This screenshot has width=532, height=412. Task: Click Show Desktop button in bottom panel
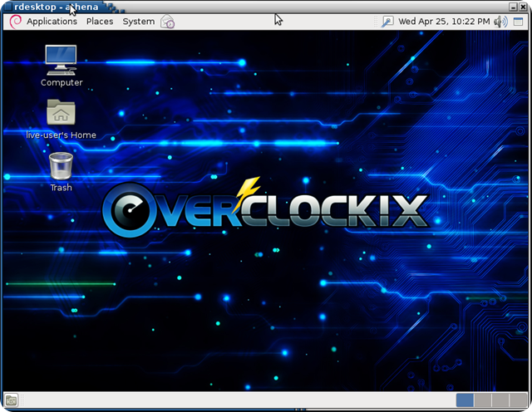pyautogui.click(x=12, y=400)
